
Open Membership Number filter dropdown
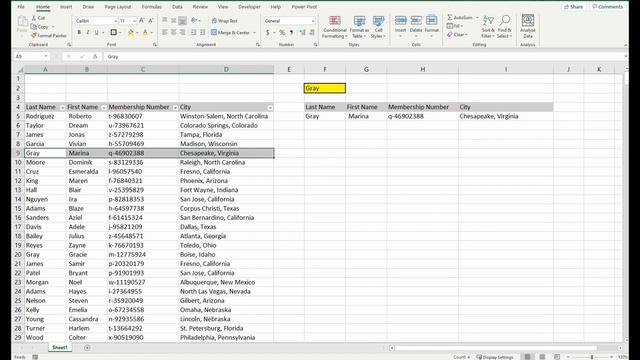tap(175, 108)
